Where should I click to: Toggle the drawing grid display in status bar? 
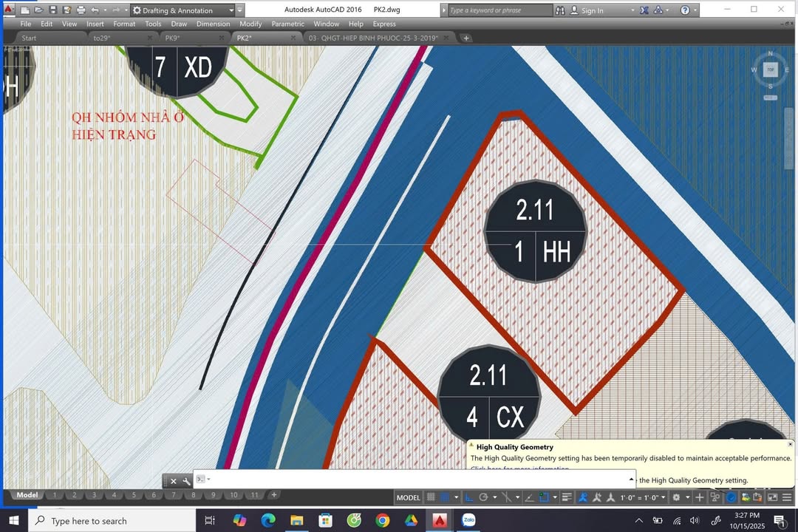432,497
